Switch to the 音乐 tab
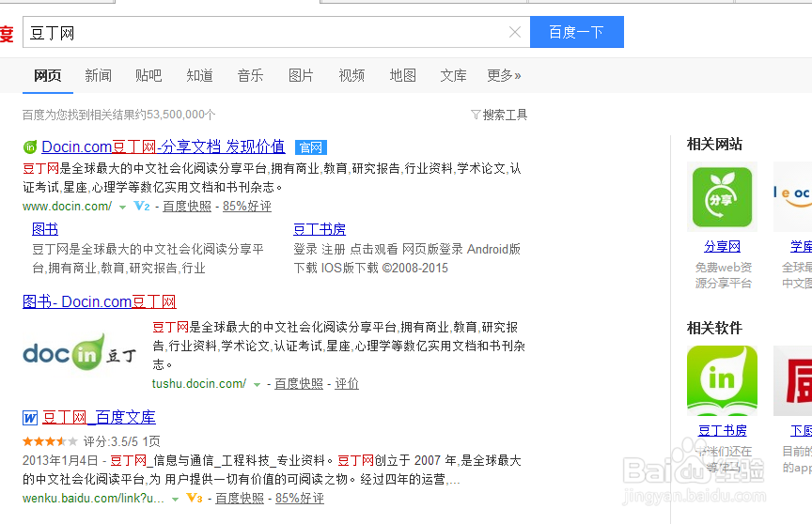 click(250, 75)
